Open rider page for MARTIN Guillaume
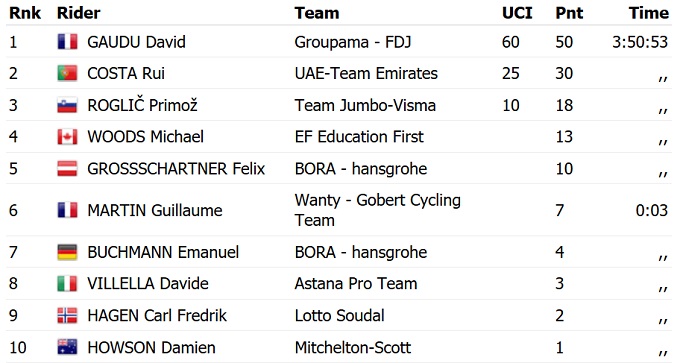The image size is (680, 363). click(x=155, y=210)
